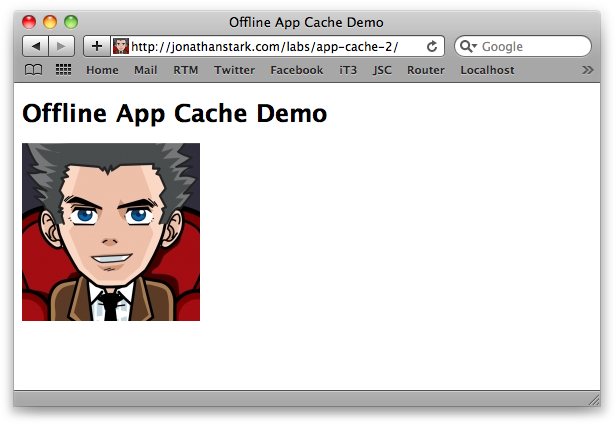616x424 pixels.
Task: Open the bookmarks library book icon
Action: coord(34,70)
